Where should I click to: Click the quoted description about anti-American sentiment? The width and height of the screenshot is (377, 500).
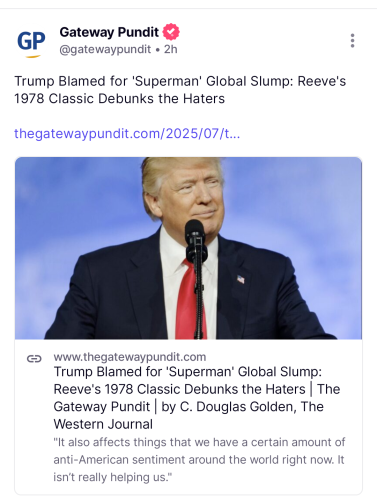coord(199,460)
